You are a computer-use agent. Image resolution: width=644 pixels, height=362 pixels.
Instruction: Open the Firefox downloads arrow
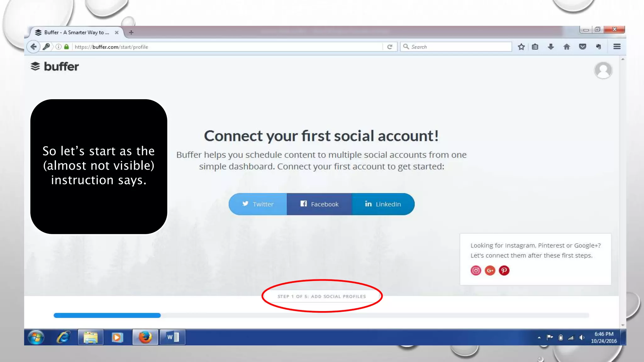(x=551, y=47)
